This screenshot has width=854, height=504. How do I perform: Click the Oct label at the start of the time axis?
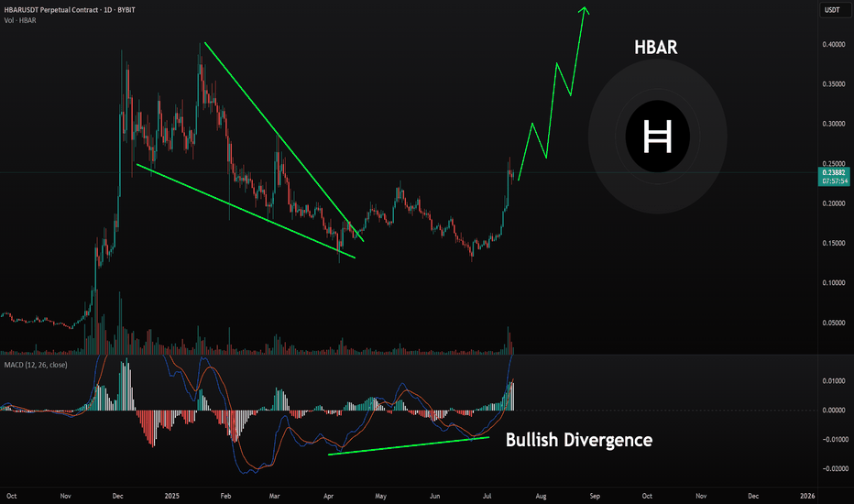(11, 496)
